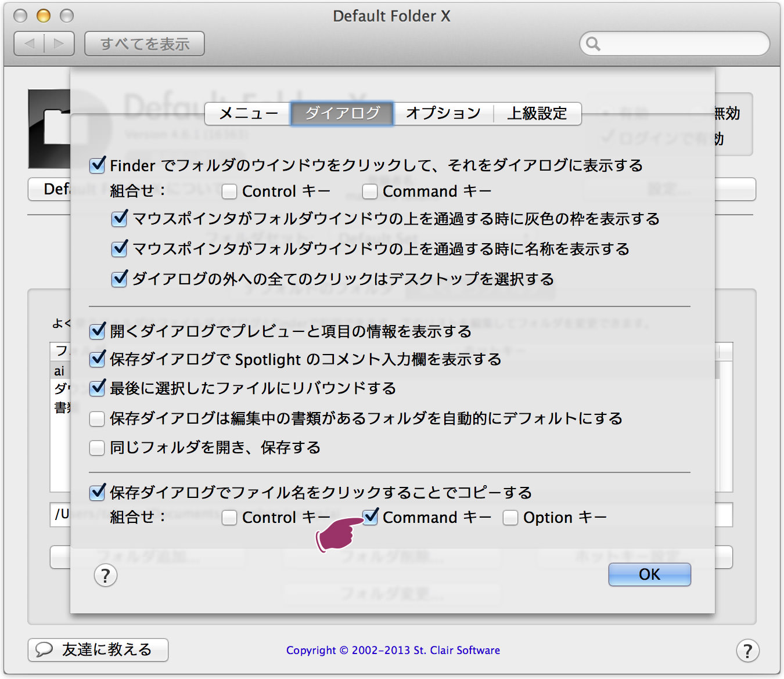Toggle the Finder window click checkbox
Viewport: 784px width, 679px height.
point(98,165)
